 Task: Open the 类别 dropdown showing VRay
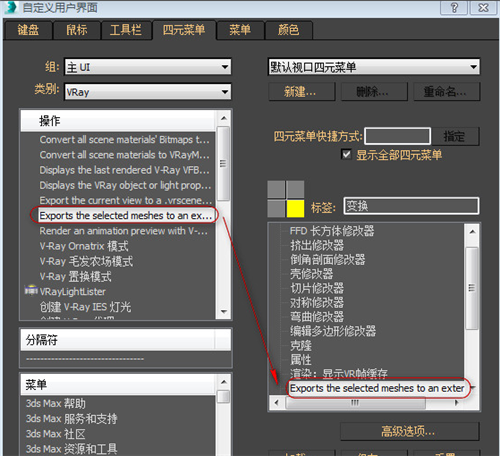[x=148, y=92]
